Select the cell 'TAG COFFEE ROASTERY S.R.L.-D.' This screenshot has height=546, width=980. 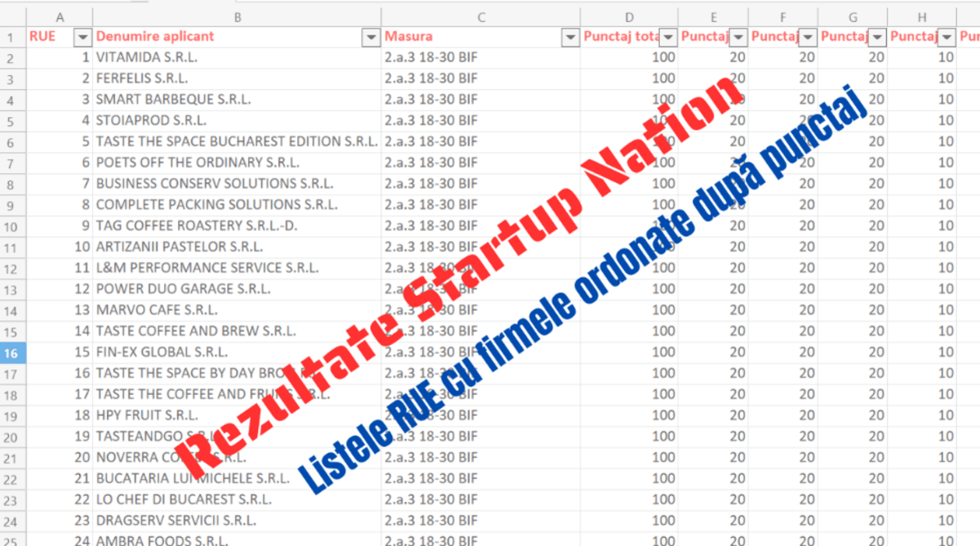click(x=238, y=226)
